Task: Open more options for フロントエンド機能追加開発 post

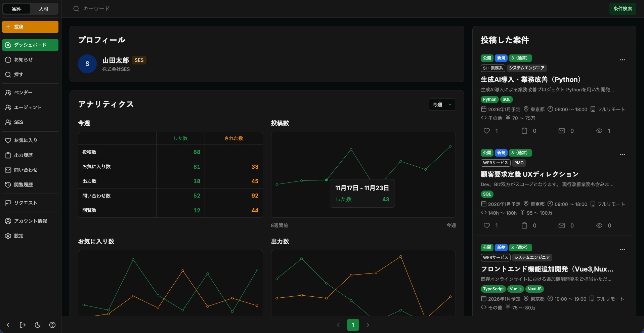Action: 622,249
